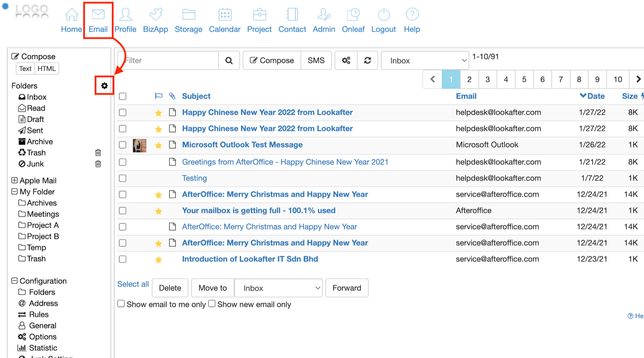Viewport: 644px width, 358px height.
Task: Enable Show email to me only
Action: (121, 304)
